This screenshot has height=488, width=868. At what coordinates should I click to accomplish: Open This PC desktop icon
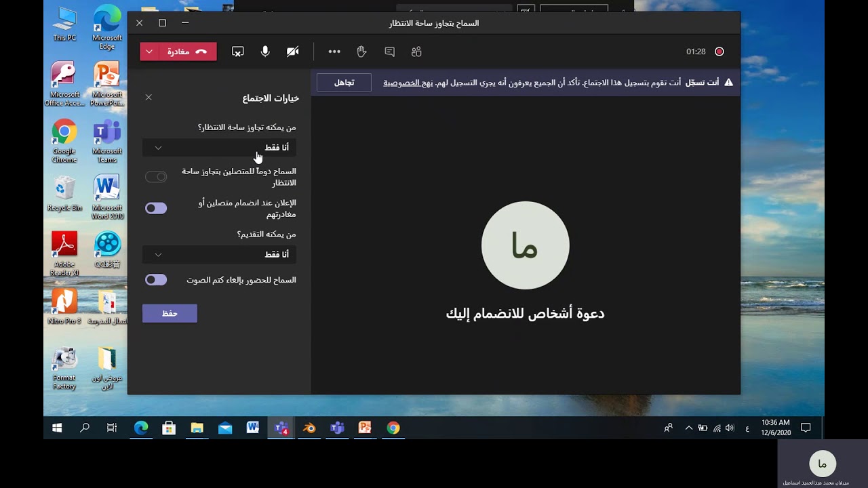(64, 24)
